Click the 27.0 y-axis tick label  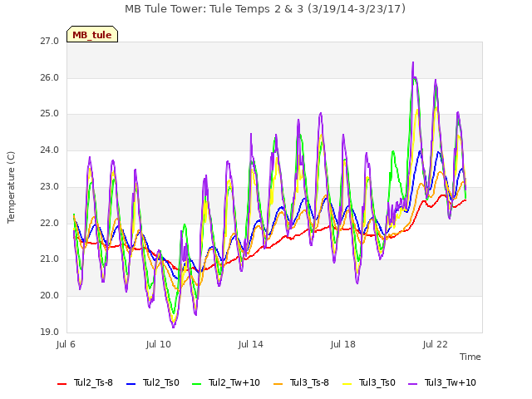pyautogui.click(x=50, y=41)
